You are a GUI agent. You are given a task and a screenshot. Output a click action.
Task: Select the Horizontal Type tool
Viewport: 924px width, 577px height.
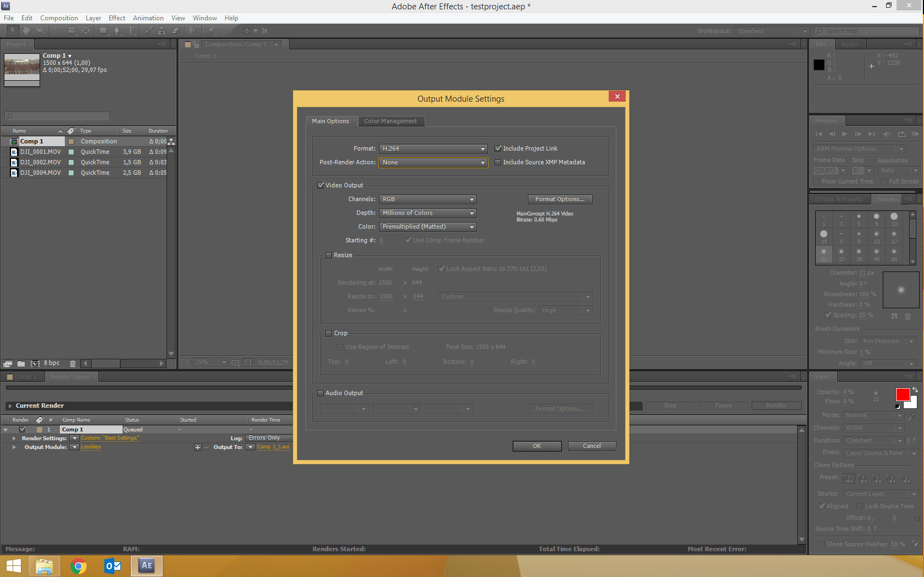(x=131, y=31)
